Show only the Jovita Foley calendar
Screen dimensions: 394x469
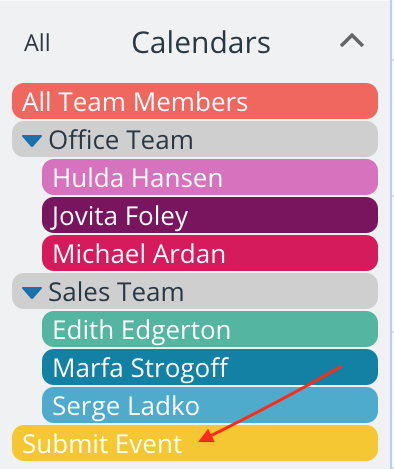(x=210, y=215)
